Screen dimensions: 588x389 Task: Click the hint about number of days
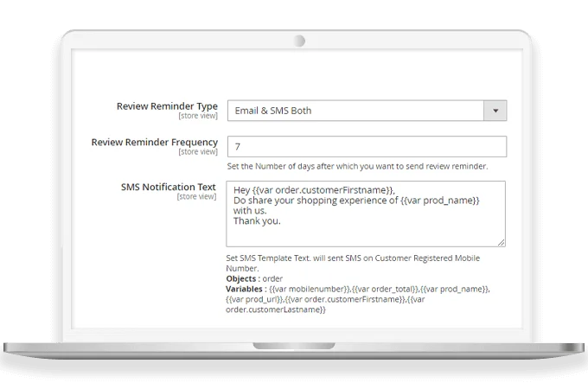(357, 166)
